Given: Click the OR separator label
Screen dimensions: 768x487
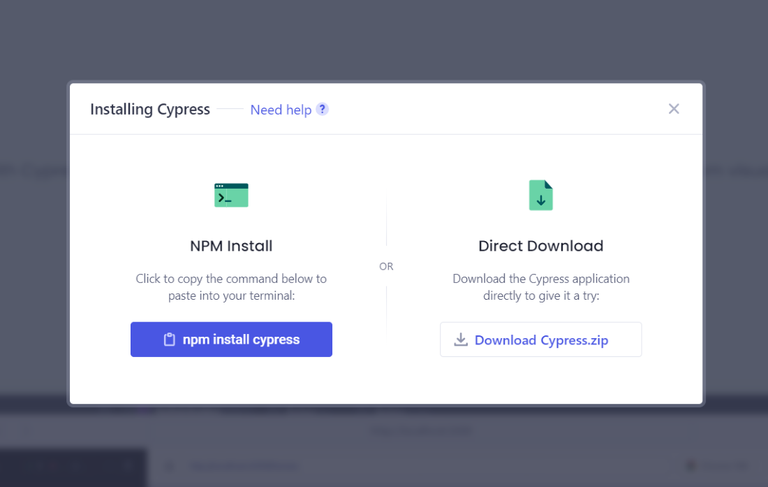Looking at the screenshot, I should click(386, 266).
